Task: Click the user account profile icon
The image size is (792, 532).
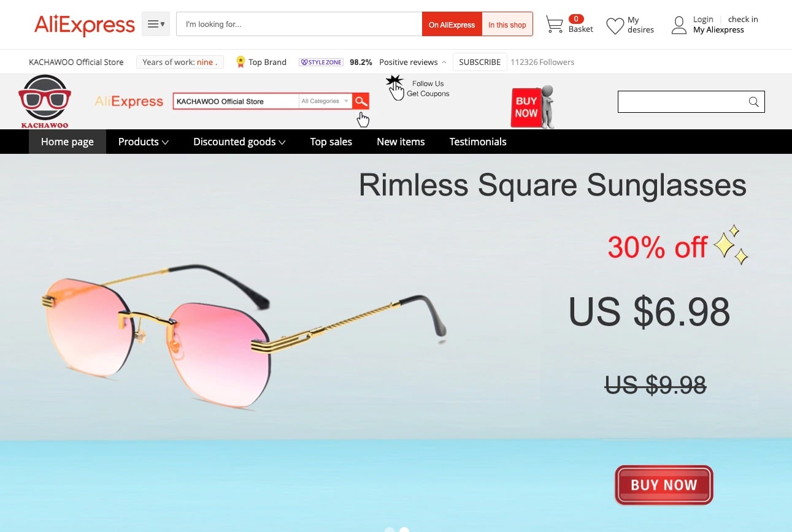Action: coord(679,25)
